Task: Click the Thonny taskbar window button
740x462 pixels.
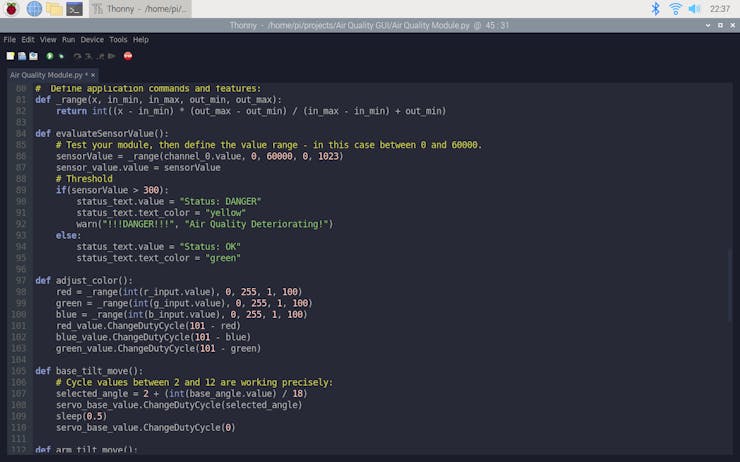Action: click(x=140, y=8)
